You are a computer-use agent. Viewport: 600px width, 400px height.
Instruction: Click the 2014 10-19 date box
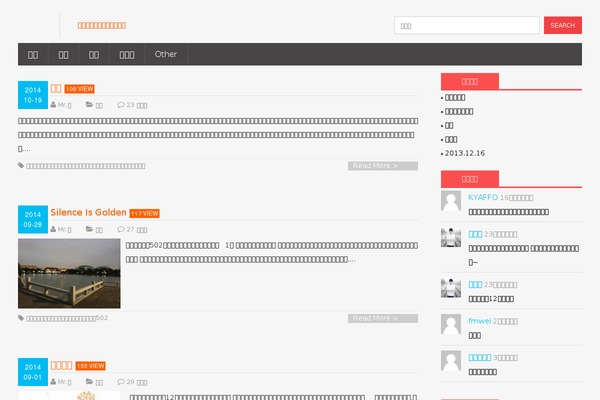tap(33, 95)
